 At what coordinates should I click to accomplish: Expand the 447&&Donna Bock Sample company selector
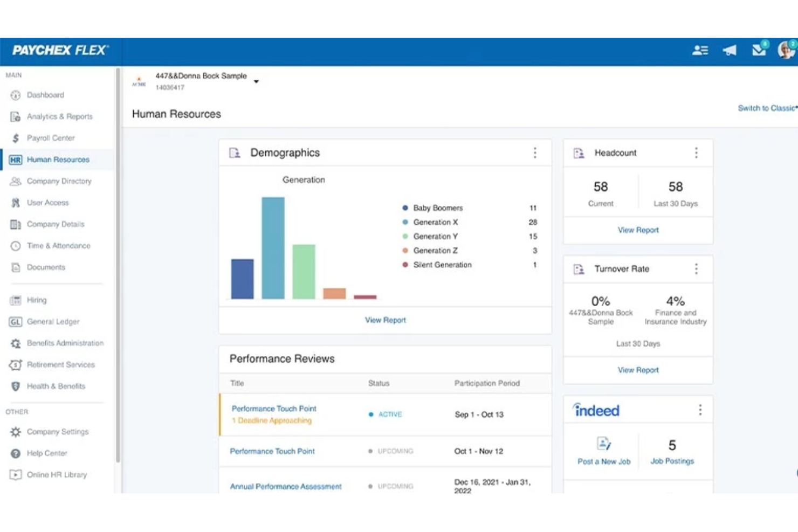coord(257,81)
